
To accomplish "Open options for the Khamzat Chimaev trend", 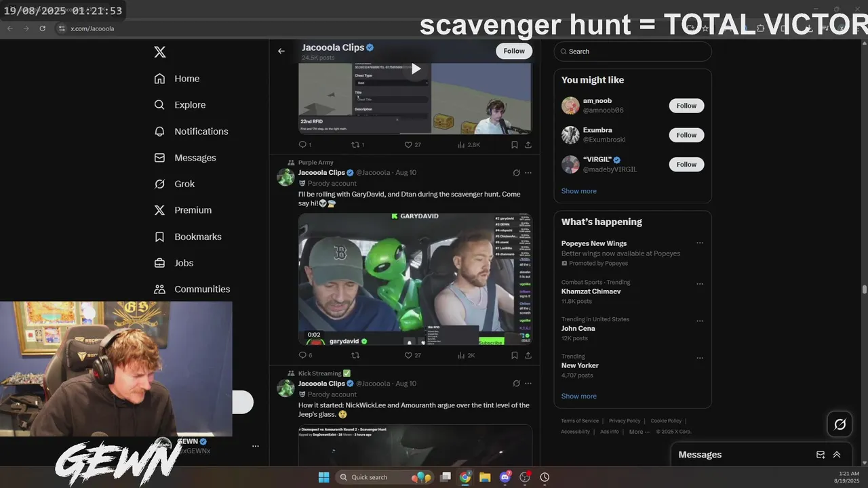I will coord(700,284).
